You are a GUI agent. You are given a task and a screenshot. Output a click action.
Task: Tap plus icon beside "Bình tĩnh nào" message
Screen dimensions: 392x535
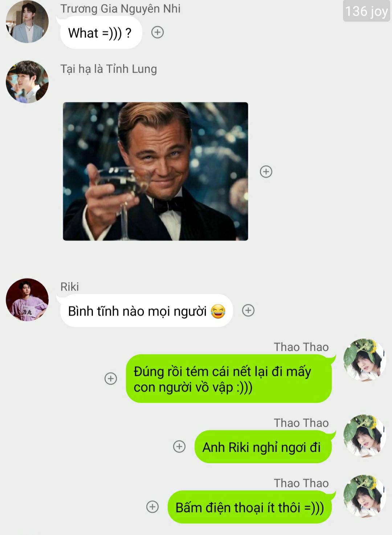pos(248,311)
